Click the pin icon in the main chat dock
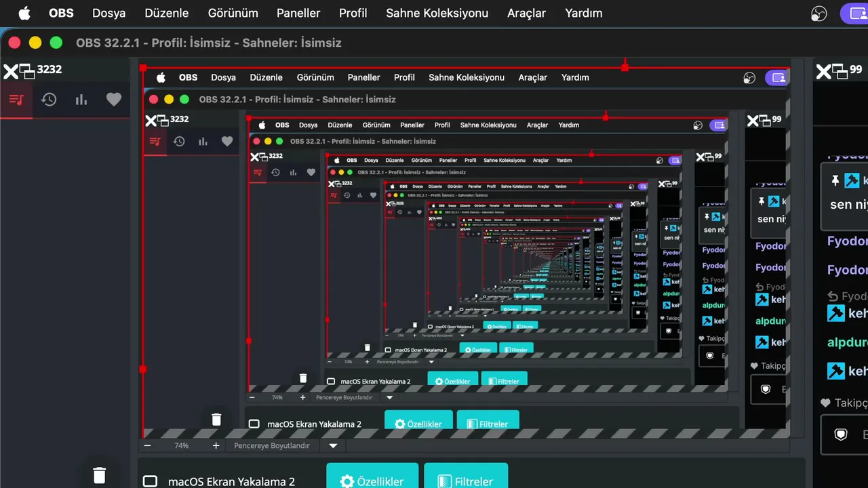This screenshot has height=488, width=868. pyautogui.click(x=835, y=181)
